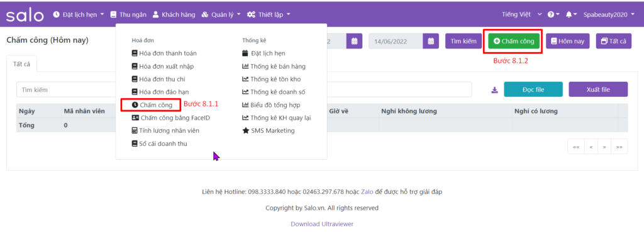The width and height of the screenshot is (644, 243).
Task: Open Biểu đồ tổng hợp
Action: tap(272, 105)
